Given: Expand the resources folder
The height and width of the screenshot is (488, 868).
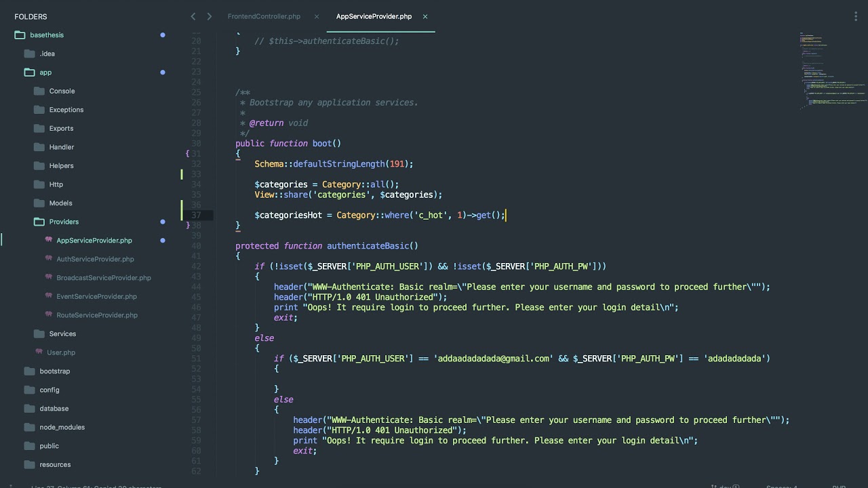Looking at the screenshot, I should click(55, 464).
